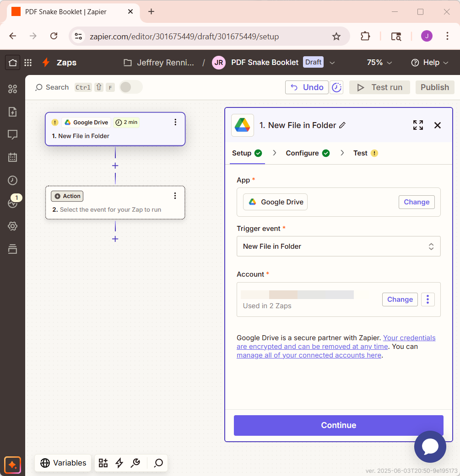
Task: Bookmark this page with the star icon
Action: 336,37
